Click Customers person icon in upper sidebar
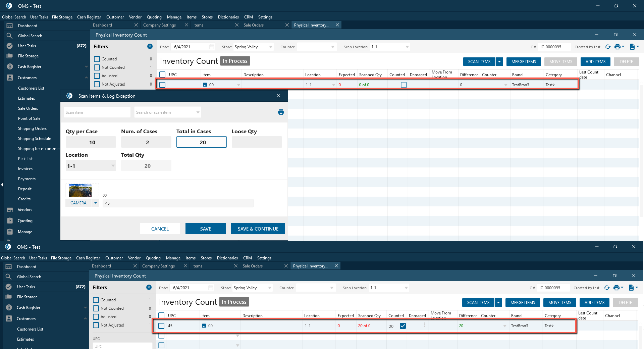 [x=9, y=78]
